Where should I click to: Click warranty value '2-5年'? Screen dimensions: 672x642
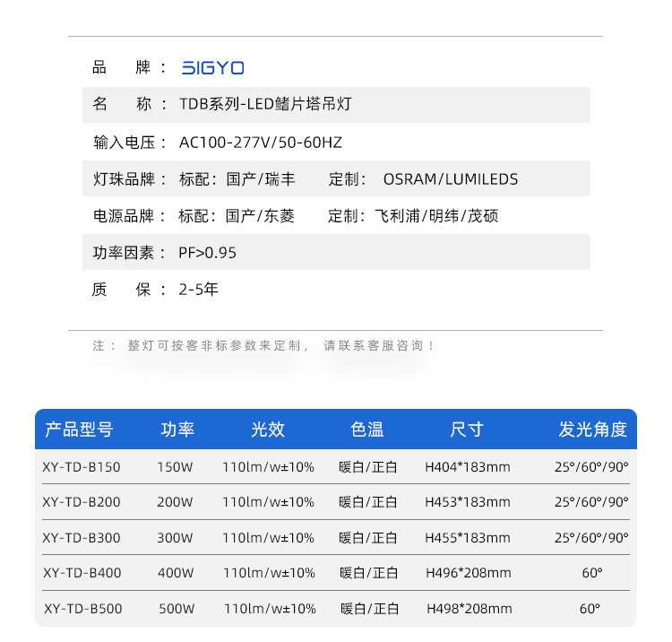point(198,290)
